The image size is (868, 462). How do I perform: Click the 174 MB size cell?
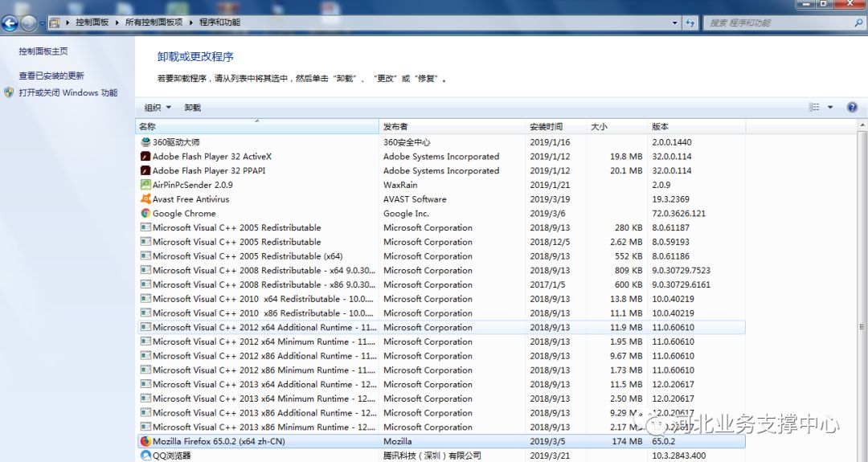coord(627,442)
